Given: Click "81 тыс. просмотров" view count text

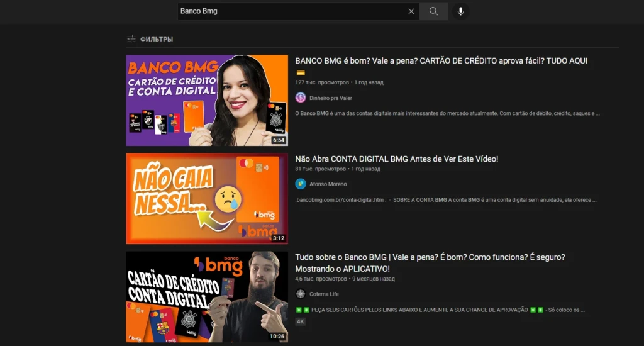Looking at the screenshot, I should point(320,169).
